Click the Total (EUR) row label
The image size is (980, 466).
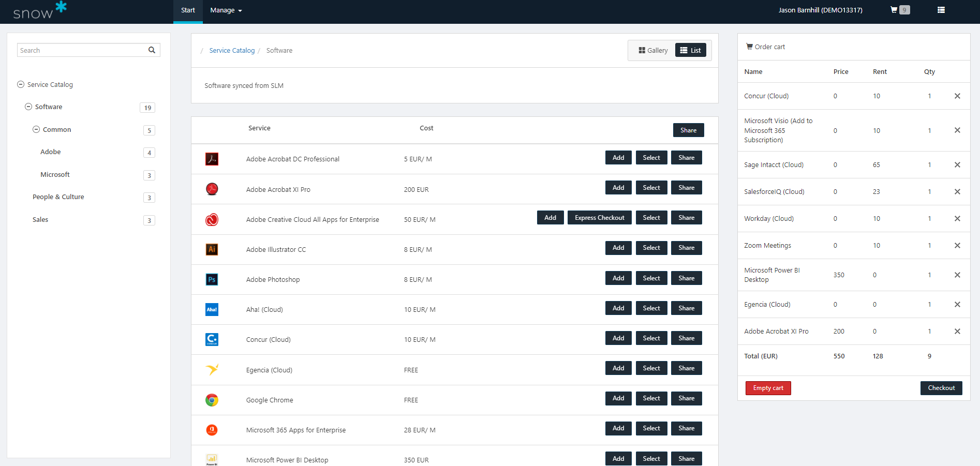point(761,356)
